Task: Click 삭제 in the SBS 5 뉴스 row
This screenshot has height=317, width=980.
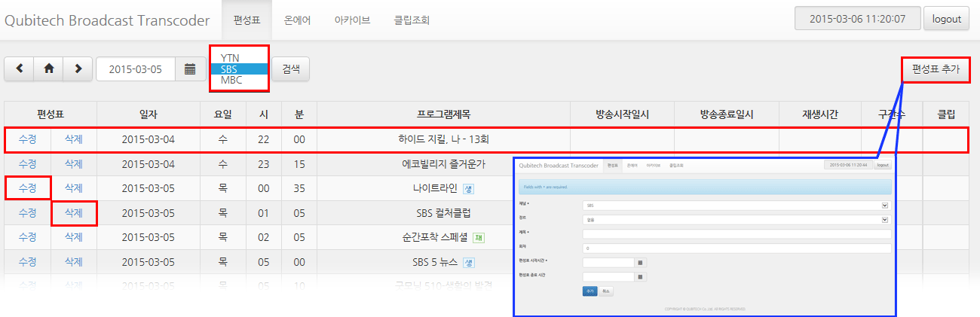Action: pos(74,262)
